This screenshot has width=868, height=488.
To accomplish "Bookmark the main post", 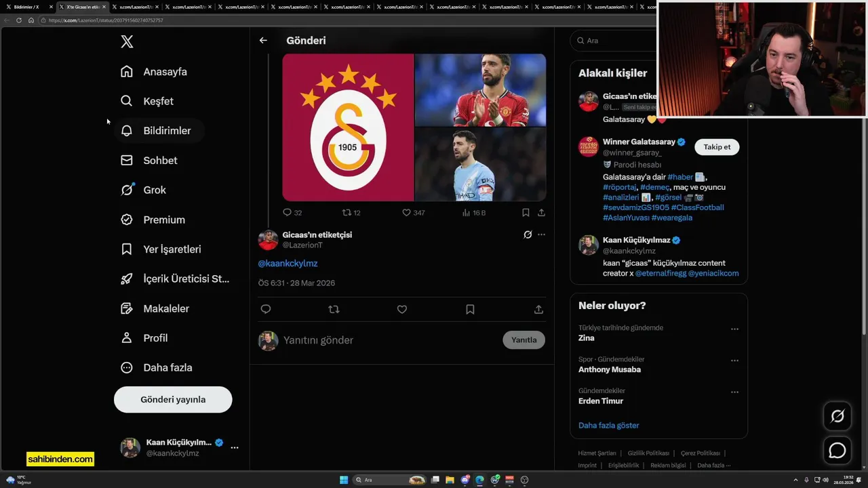I will [x=470, y=309].
